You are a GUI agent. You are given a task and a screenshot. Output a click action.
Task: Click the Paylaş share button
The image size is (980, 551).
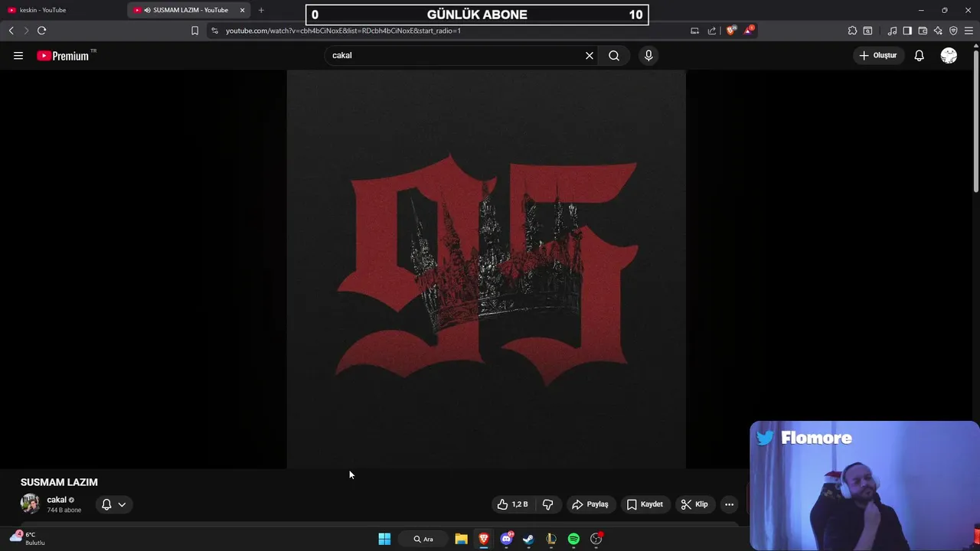[590, 504]
